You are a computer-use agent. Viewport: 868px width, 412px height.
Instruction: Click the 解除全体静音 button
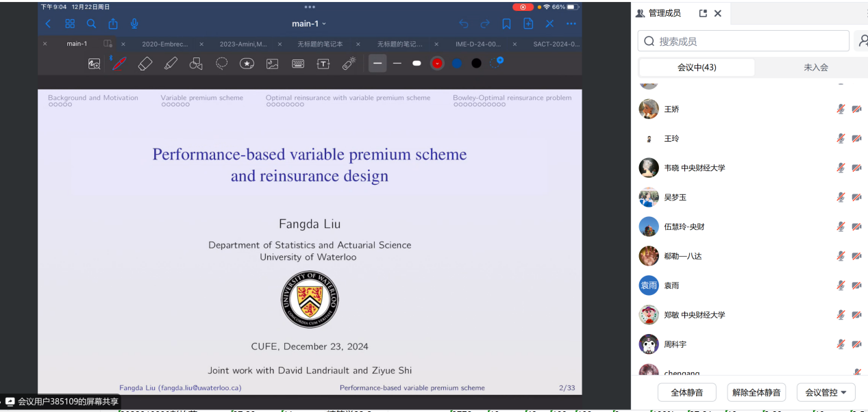756,392
